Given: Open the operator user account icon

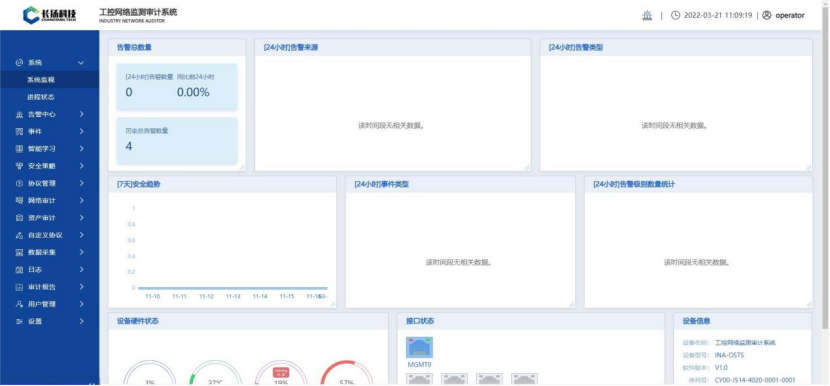Looking at the screenshot, I should 766,15.
